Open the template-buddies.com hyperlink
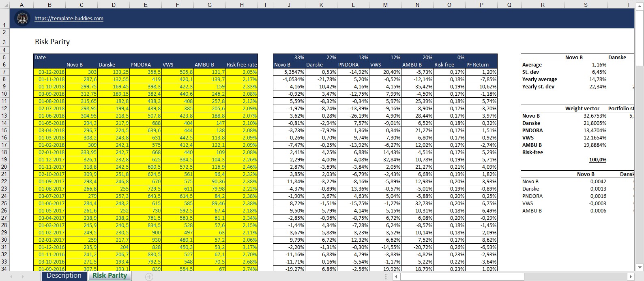This screenshot has width=644, height=281. (69, 19)
